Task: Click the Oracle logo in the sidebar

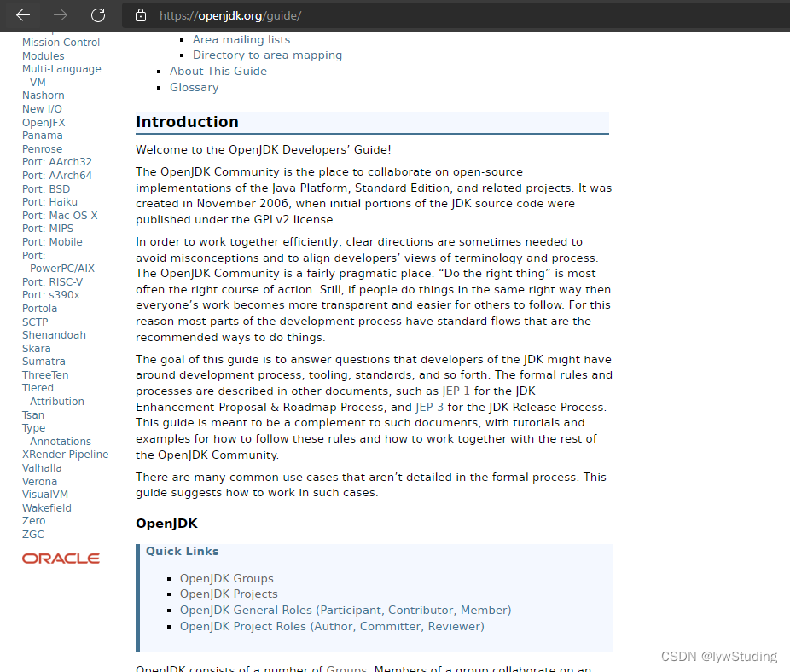Action: coord(61,559)
